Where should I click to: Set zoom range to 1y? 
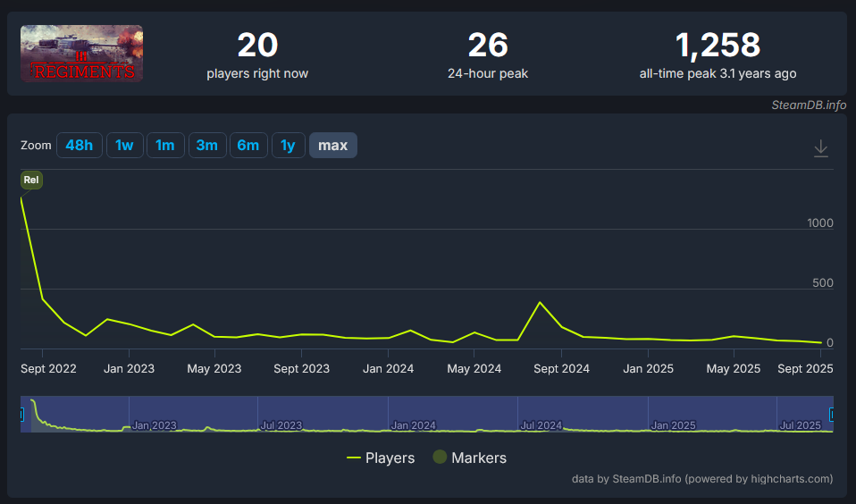(288, 146)
